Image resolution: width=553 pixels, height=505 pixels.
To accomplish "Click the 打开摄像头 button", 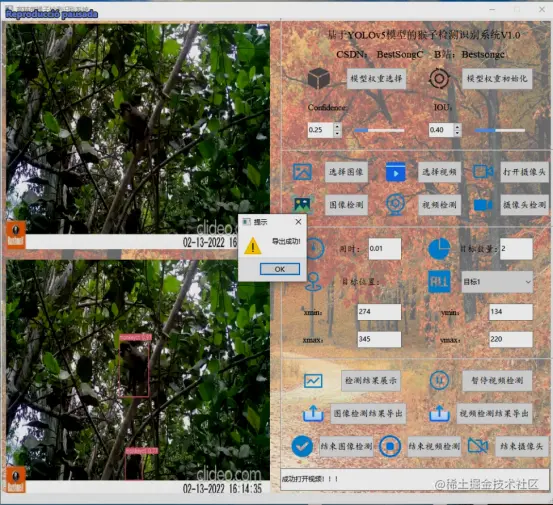I will (524, 172).
